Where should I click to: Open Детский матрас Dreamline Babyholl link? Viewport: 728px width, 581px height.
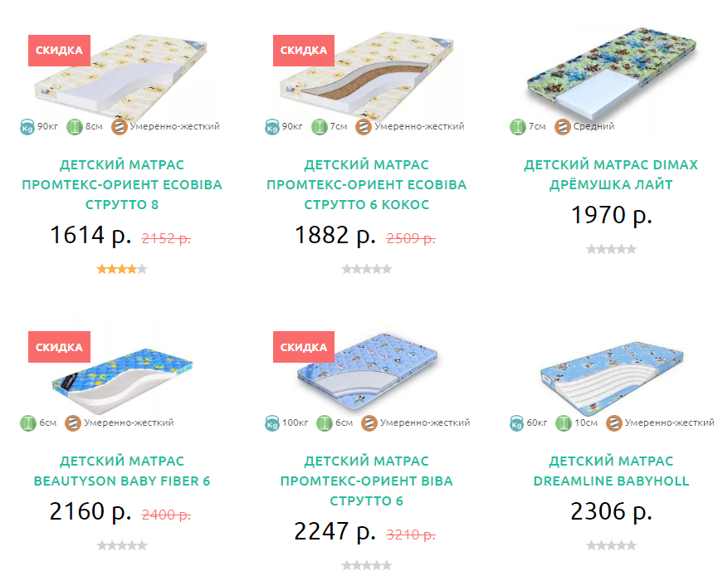point(611,471)
